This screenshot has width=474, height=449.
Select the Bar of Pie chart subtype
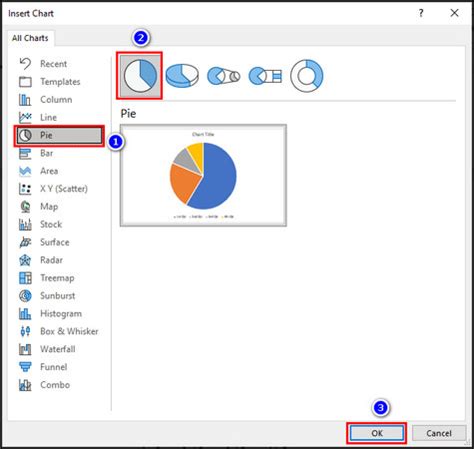[x=265, y=76]
